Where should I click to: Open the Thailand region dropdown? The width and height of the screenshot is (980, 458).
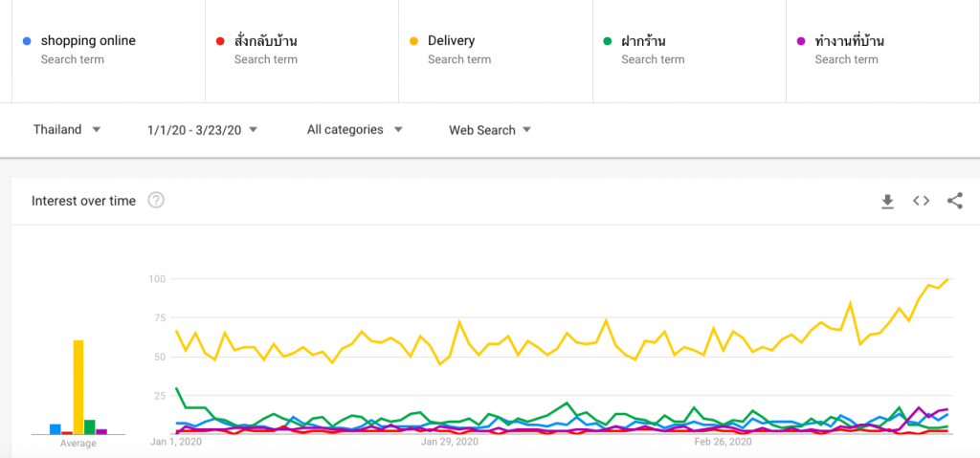pos(67,130)
